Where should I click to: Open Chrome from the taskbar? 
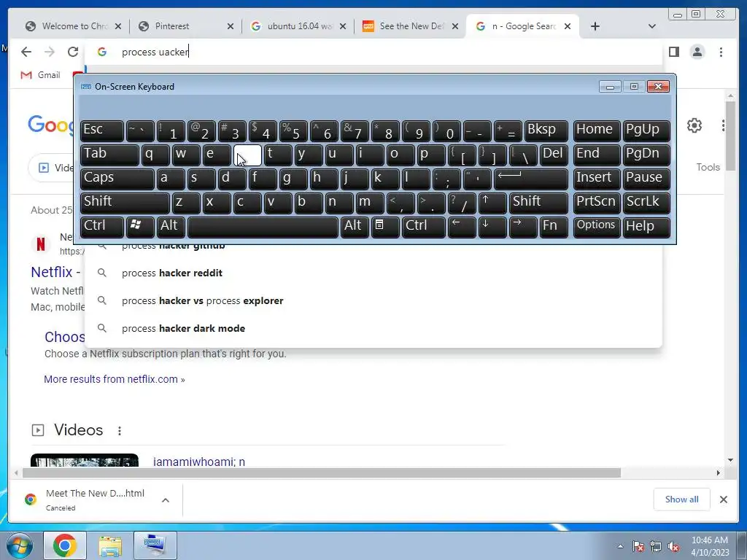click(x=65, y=545)
